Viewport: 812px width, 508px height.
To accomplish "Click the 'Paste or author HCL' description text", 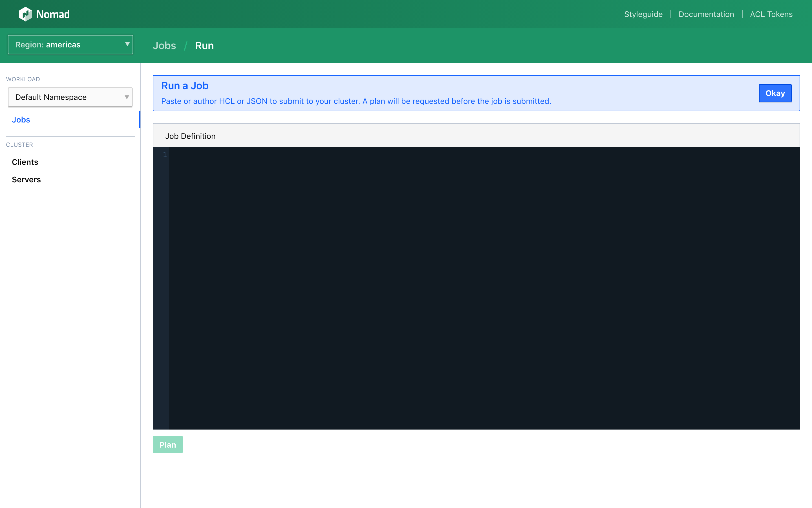I will (x=356, y=101).
